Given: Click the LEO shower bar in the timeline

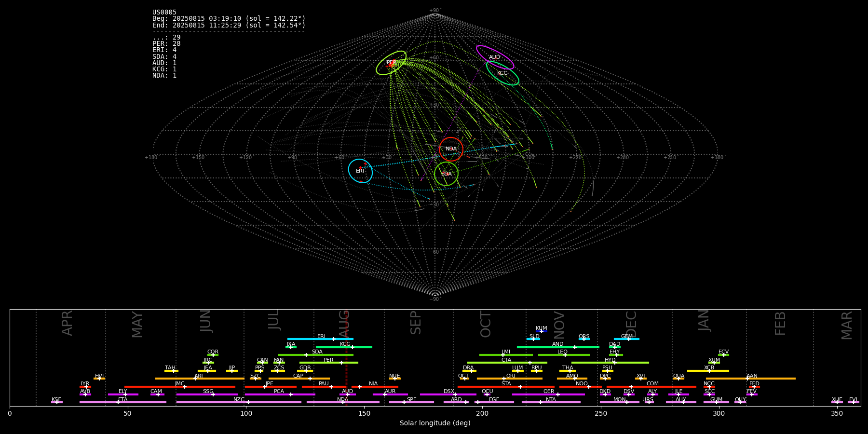Looking at the screenshot, I should (564, 355).
